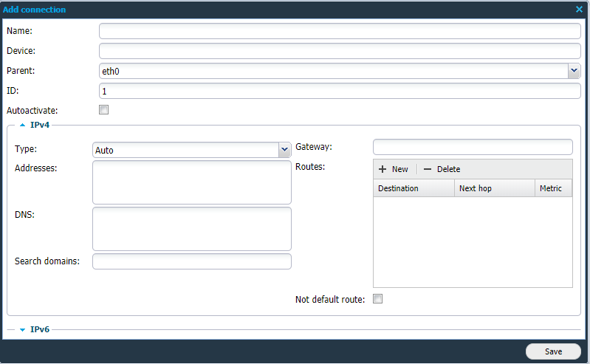Click the Metric column header
Image resolution: width=590 pixels, height=364 pixels.
pos(553,188)
